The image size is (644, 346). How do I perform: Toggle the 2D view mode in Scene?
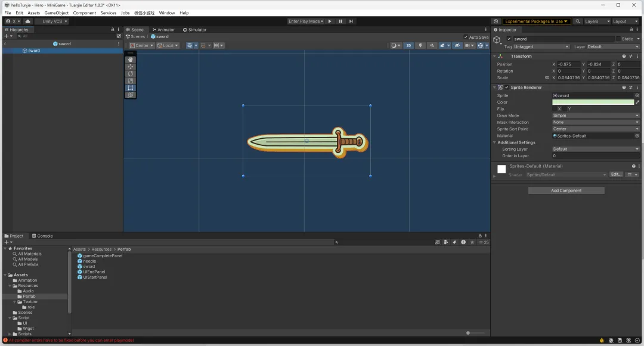click(408, 45)
